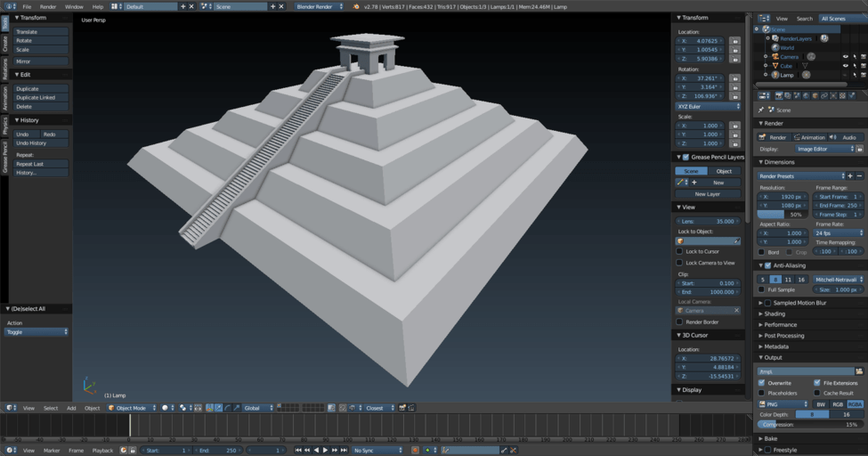This screenshot has width=868, height=456.
Task: Toggle visibility eye for Camera in outliner
Action: (845, 57)
